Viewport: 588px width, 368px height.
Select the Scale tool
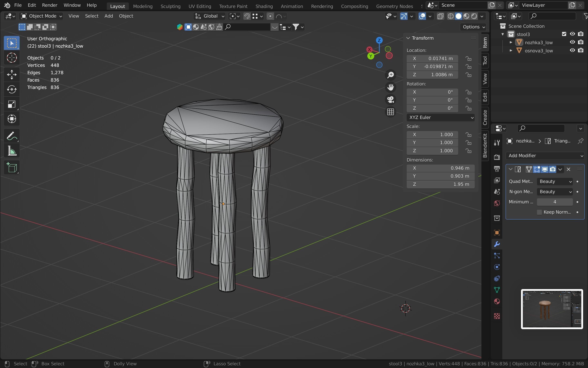pos(12,104)
